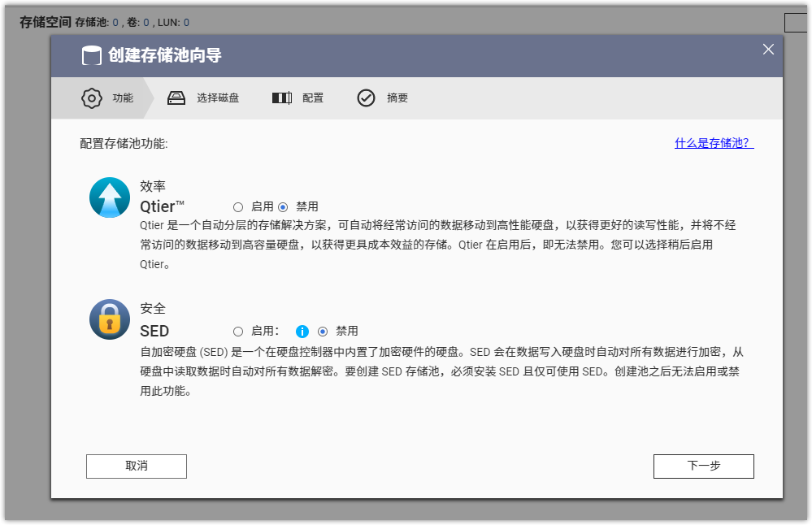This screenshot has height=525, width=812.
Task: Enable Qtier with the 启用 radio button
Action: (238, 207)
